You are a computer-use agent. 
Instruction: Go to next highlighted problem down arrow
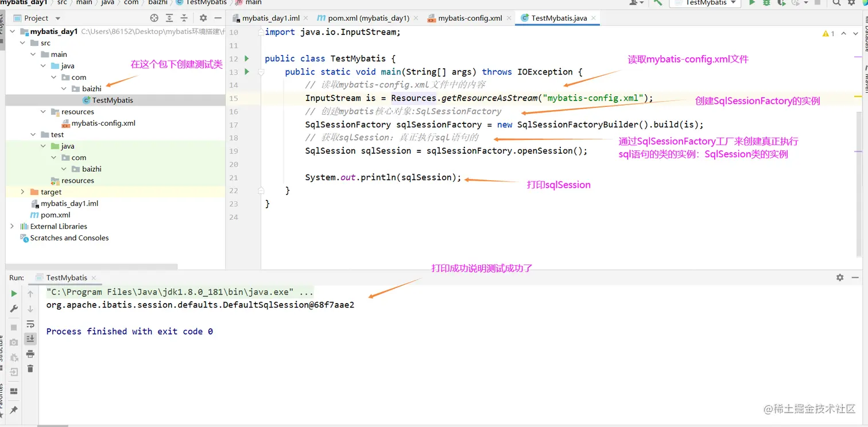pos(857,34)
